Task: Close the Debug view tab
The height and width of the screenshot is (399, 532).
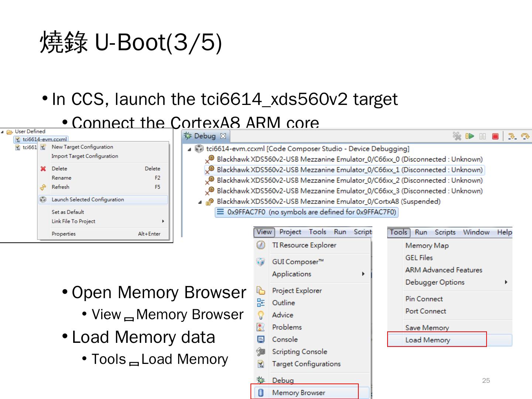Action: coord(223,136)
